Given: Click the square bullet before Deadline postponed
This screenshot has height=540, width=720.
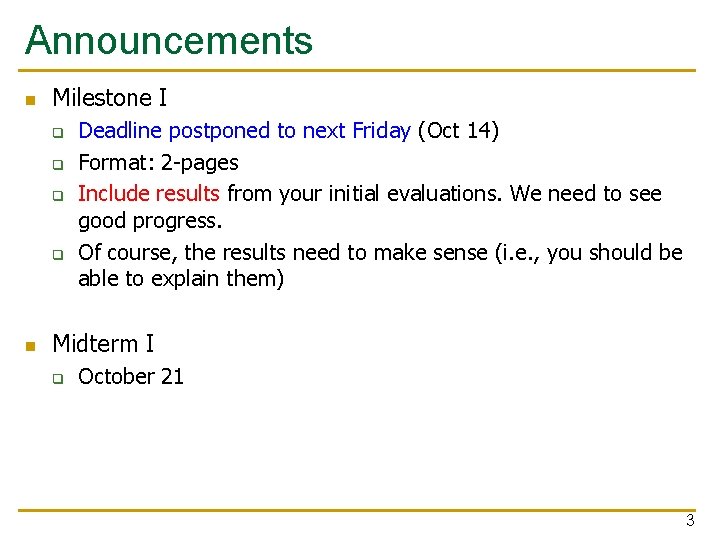Looking at the screenshot, I should point(58,133).
